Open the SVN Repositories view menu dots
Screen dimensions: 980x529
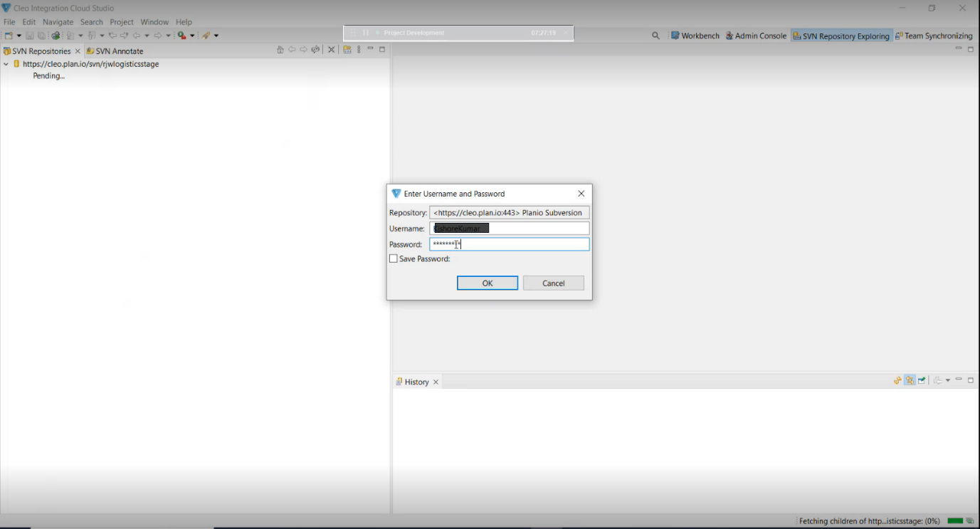click(359, 50)
